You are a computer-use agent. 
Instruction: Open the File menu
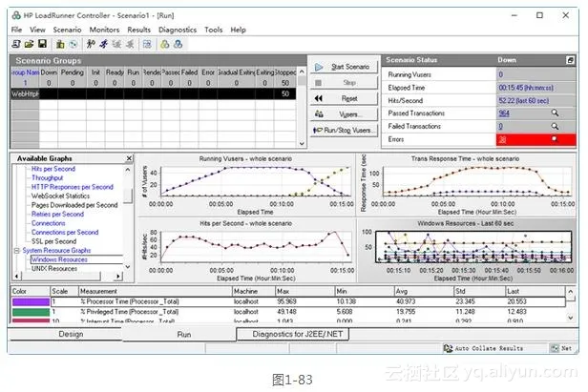tap(16, 30)
